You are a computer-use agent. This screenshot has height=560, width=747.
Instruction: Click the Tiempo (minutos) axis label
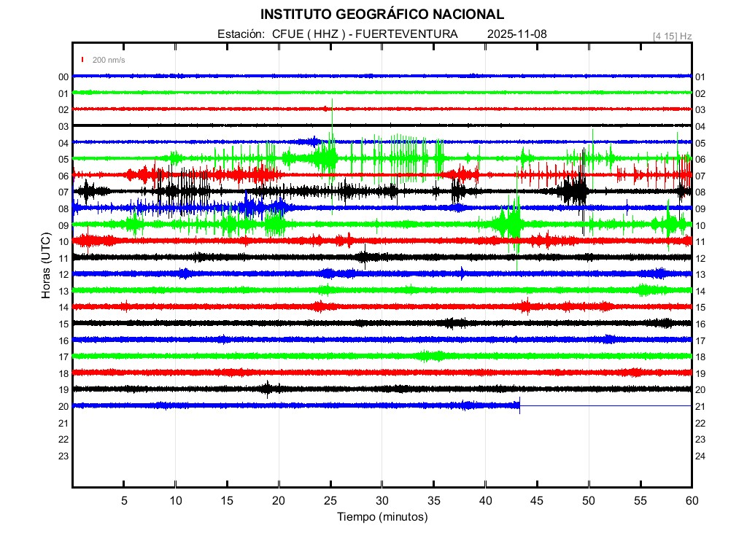382,517
